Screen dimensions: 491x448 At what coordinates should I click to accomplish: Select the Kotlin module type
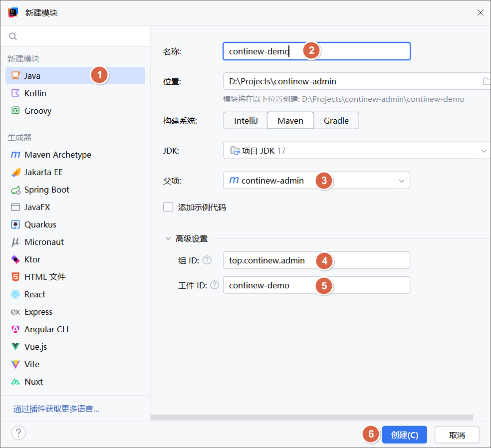tap(75, 93)
